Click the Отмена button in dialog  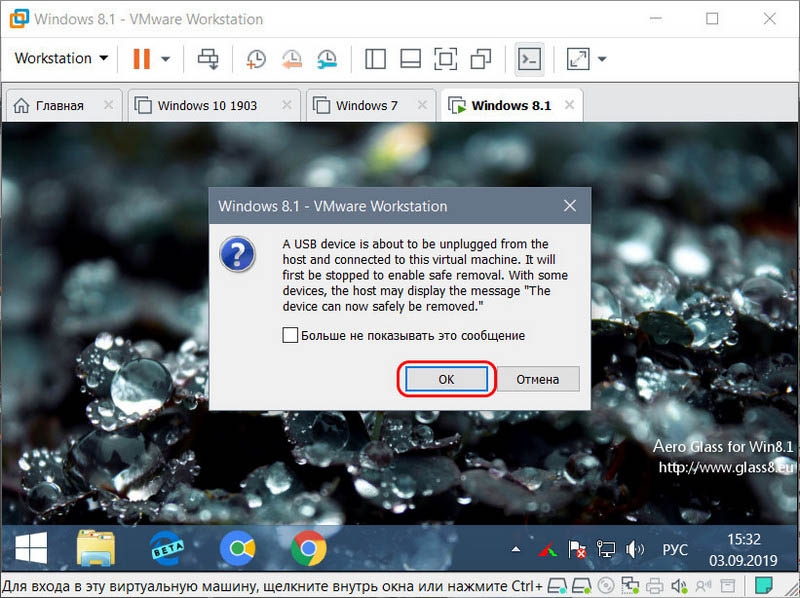click(538, 379)
